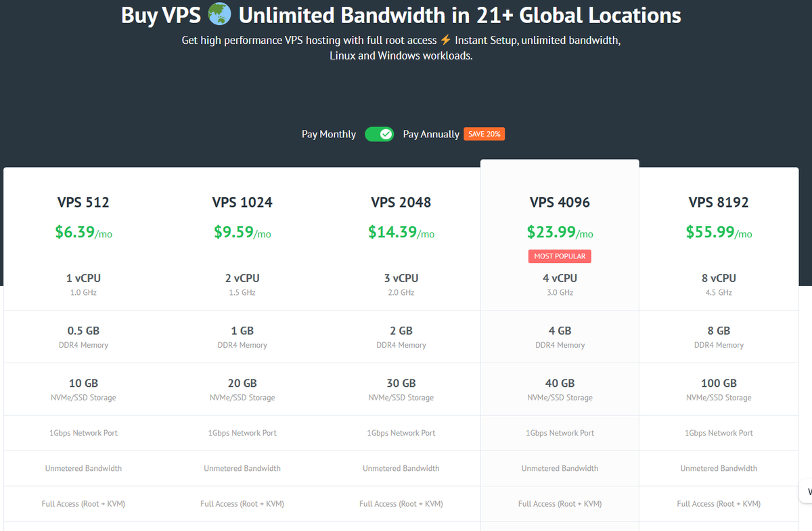Click the 20 GB storage value
The height and width of the screenshot is (531, 812).
point(242,383)
